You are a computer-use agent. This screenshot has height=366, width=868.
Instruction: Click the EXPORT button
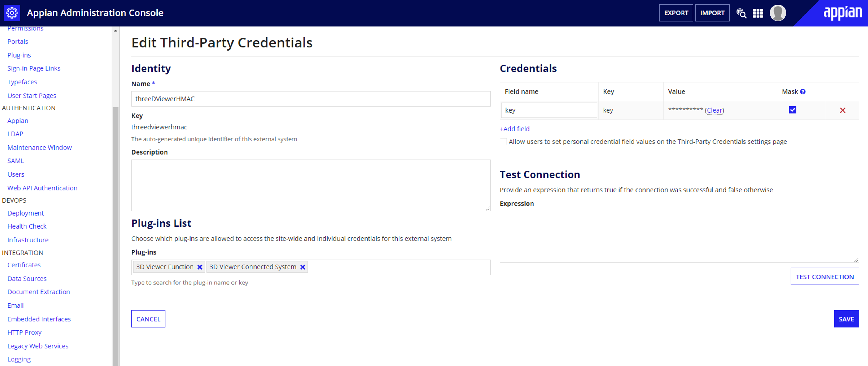(x=676, y=13)
